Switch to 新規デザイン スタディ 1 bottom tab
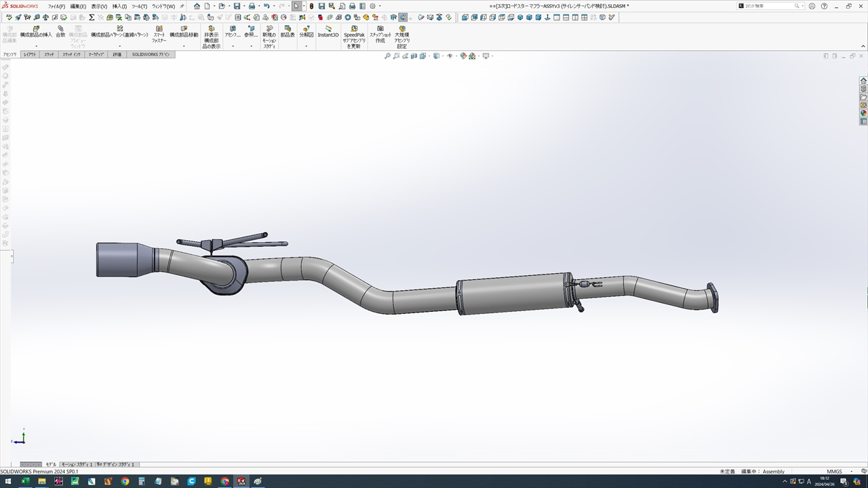 (x=117, y=464)
